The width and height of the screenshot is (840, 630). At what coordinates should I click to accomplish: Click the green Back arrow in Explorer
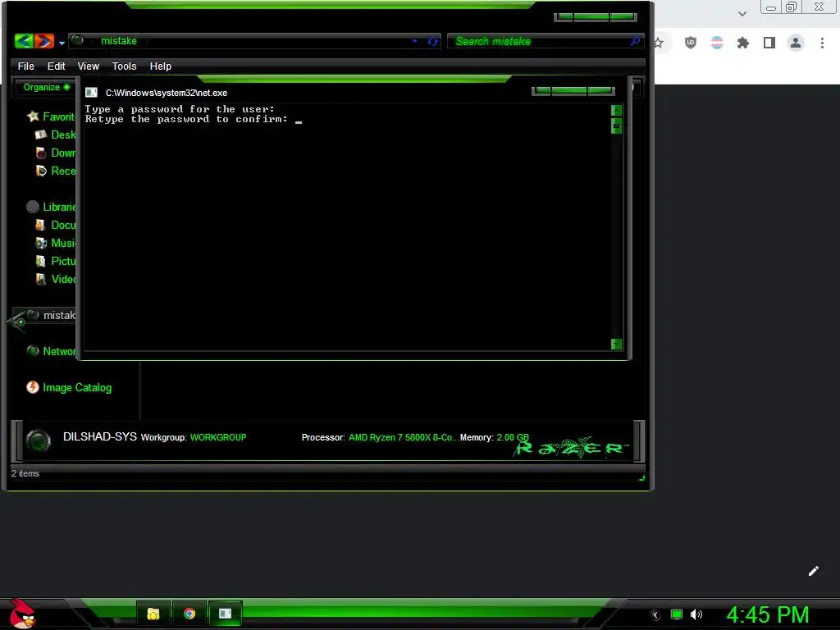[x=24, y=41]
